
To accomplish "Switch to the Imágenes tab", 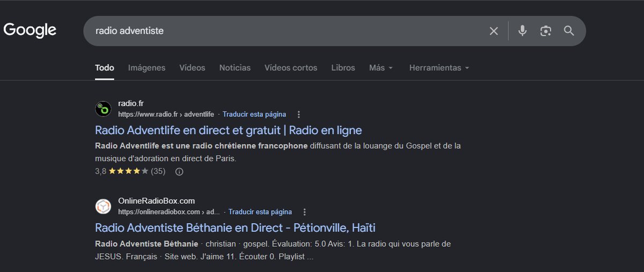I will point(147,68).
